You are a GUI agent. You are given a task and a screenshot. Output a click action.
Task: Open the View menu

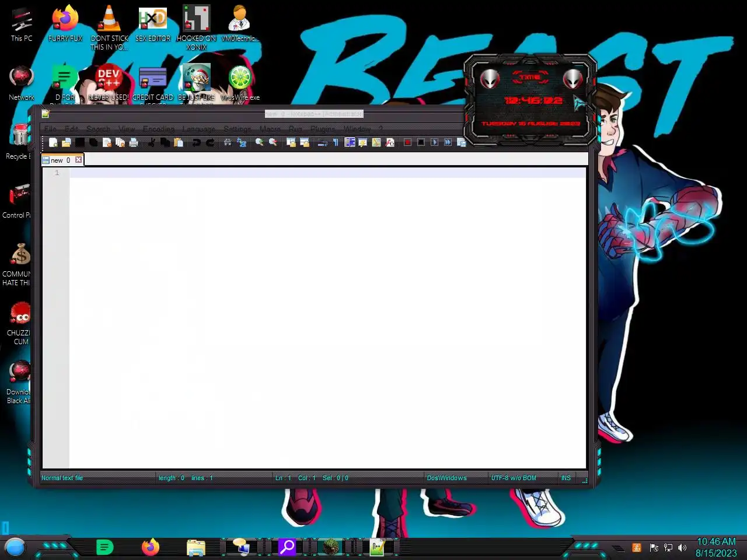pos(127,129)
